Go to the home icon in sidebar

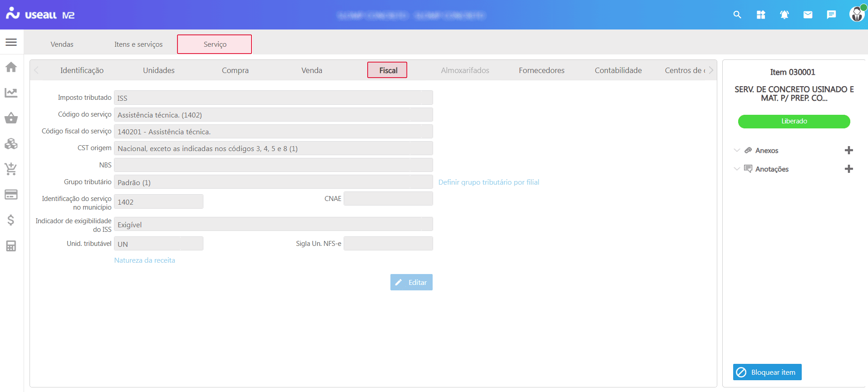point(11,67)
